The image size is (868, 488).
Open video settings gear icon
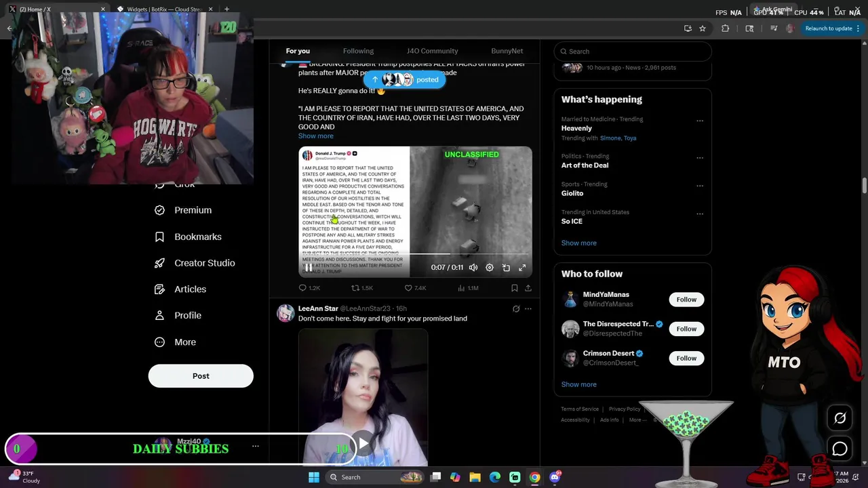pos(490,268)
